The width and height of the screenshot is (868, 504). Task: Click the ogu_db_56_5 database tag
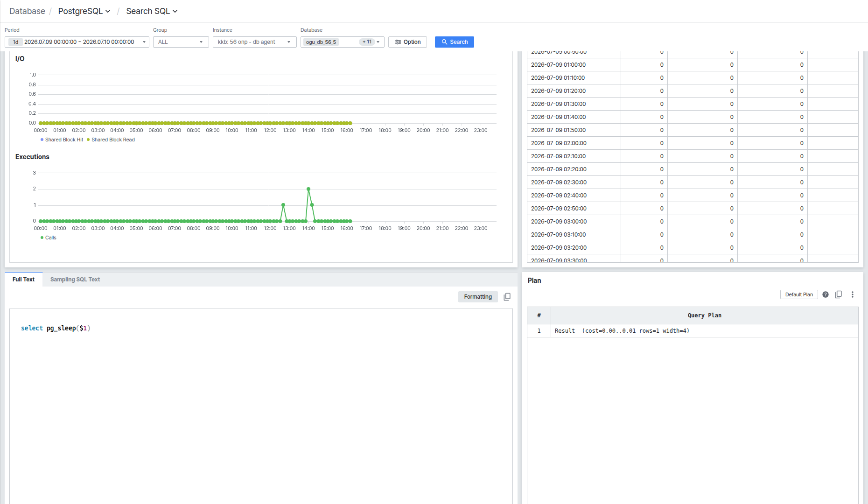(x=321, y=42)
